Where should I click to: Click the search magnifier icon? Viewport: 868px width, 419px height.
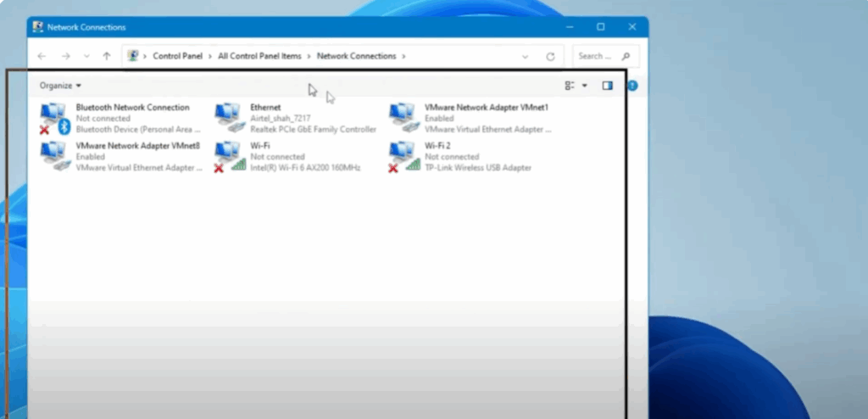click(x=626, y=56)
